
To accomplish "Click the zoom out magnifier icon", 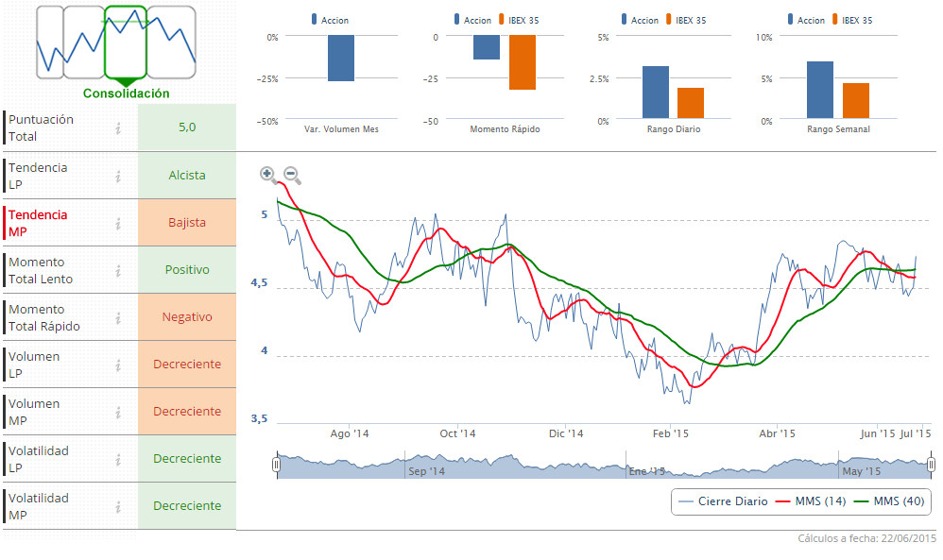I will [292, 175].
